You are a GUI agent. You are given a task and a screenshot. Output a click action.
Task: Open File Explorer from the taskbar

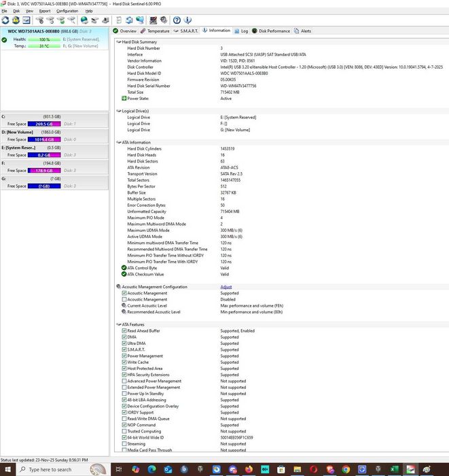(297, 469)
